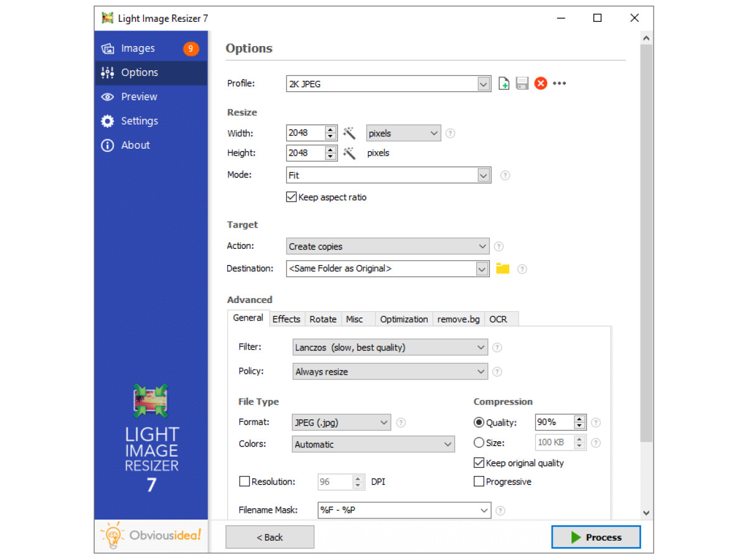Save the current profile using the floppy icon

point(522,83)
